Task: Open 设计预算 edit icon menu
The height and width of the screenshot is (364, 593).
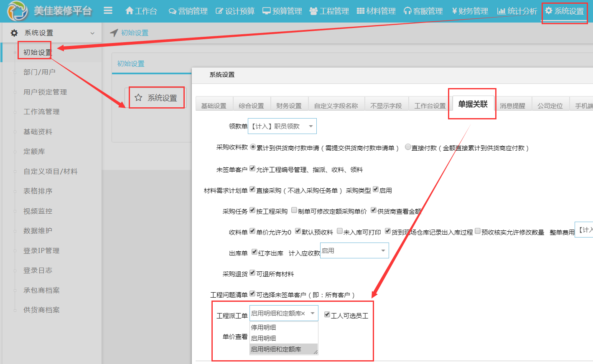Action: tap(219, 11)
